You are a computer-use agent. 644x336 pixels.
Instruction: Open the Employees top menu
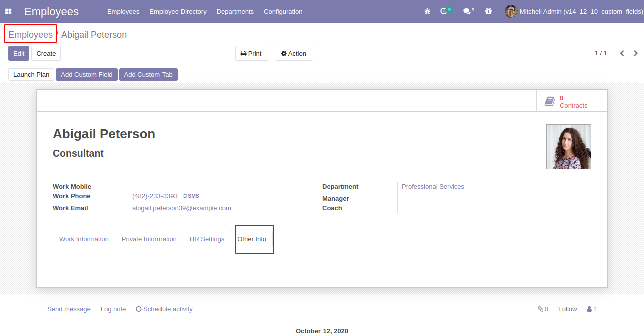click(x=123, y=11)
